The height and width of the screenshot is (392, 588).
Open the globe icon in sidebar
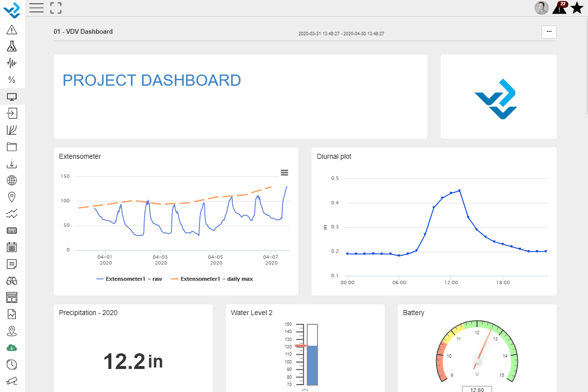coord(12,180)
